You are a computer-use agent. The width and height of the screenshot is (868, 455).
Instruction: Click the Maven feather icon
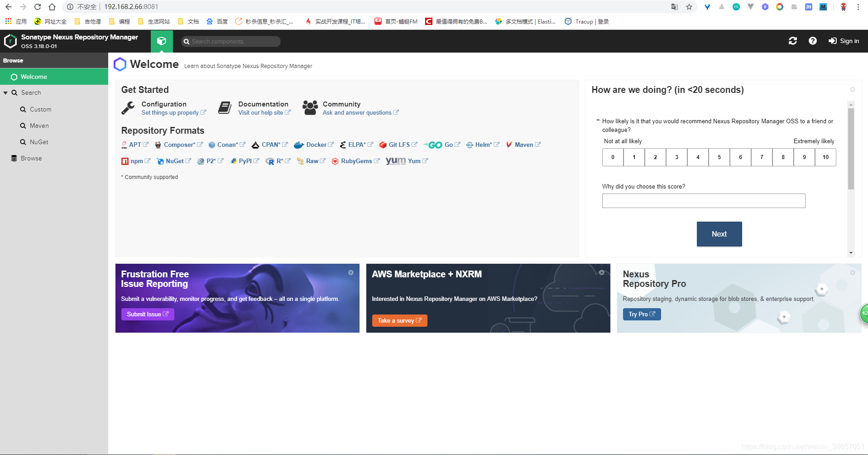(x=509, y=145)
